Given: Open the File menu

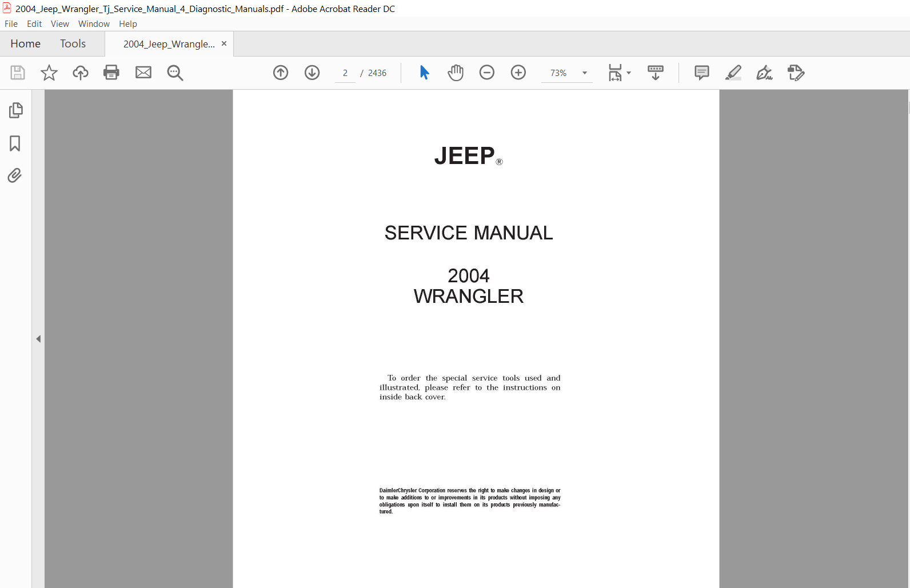Looking at the screenshot, I should (11, 24).
